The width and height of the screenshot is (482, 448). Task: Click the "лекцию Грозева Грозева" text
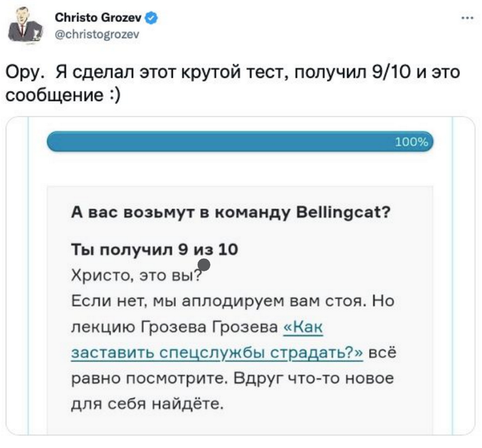(x=174, y=327)
